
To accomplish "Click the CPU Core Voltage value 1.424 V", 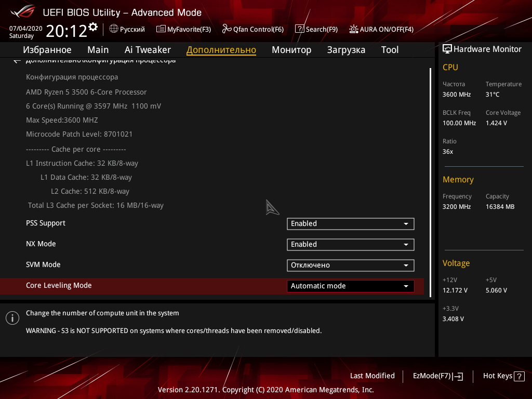I will coord(496,123).
